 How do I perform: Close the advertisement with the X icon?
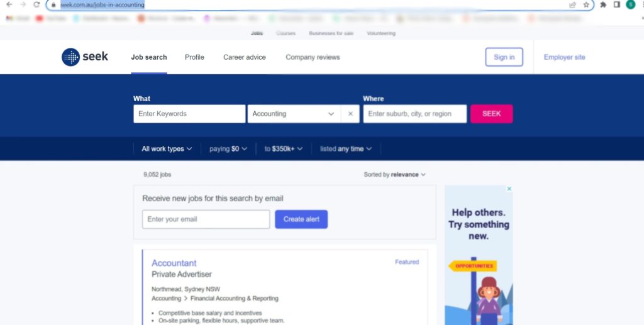pos(509,189)
